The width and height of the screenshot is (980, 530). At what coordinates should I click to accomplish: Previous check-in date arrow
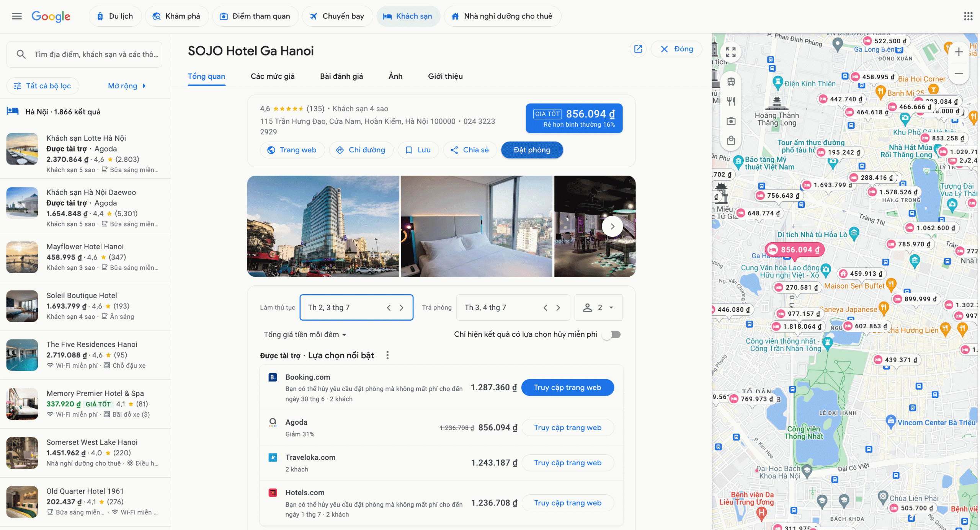point(389,308)
